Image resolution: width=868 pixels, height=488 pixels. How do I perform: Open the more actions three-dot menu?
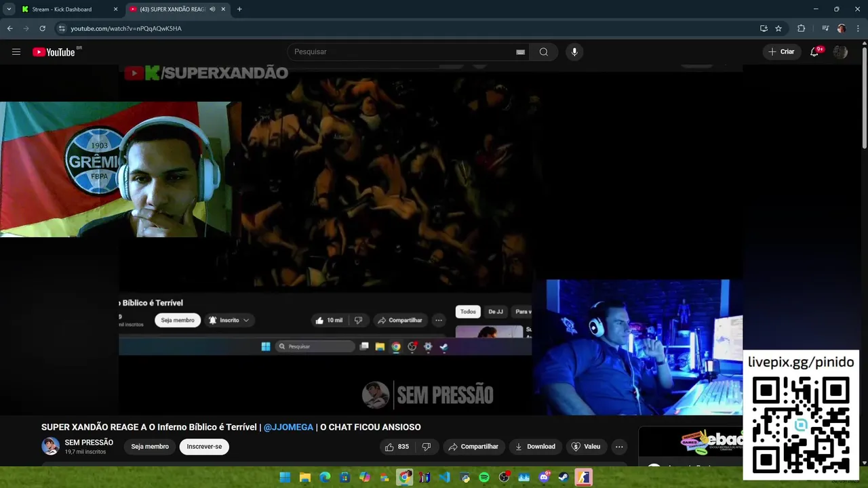pyautogui.click(x=618, y=447)
